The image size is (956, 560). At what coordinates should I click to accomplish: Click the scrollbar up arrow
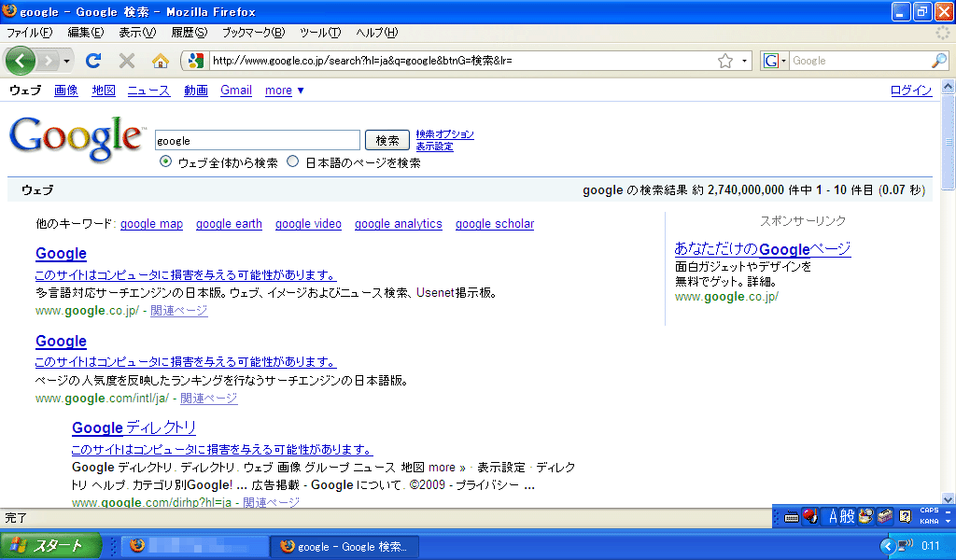(949, 87)
